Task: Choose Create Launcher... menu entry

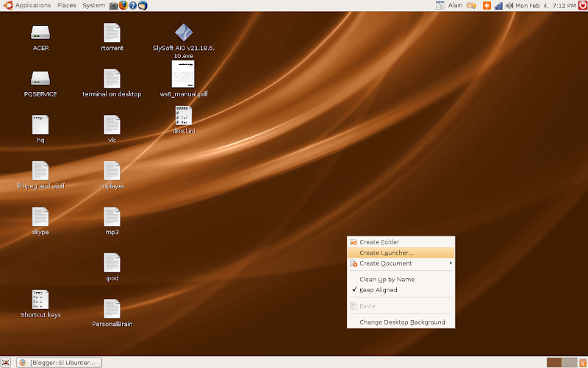Action: point(401,252)
